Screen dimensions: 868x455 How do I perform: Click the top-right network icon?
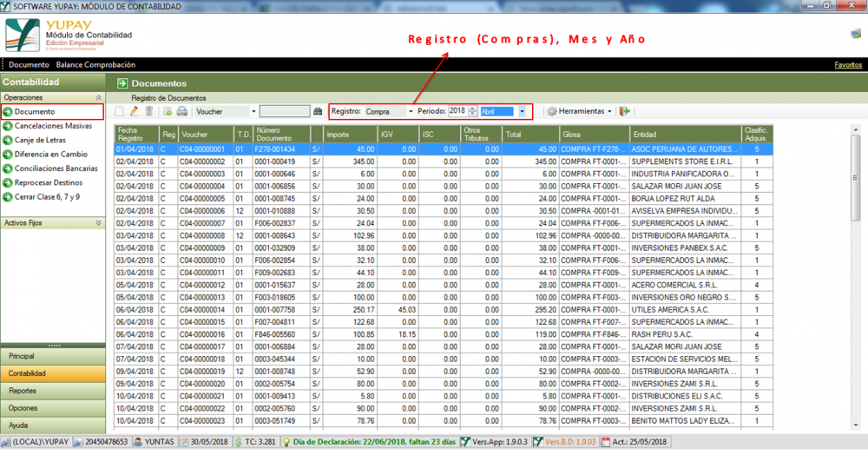coord(855,35)
